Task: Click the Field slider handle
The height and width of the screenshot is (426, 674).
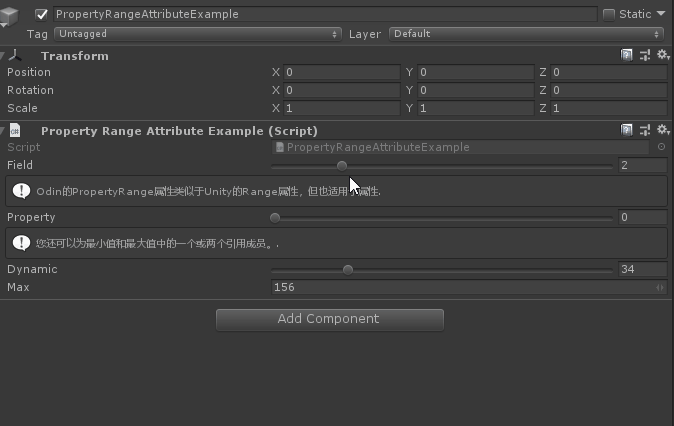Action: pos(342,165)
